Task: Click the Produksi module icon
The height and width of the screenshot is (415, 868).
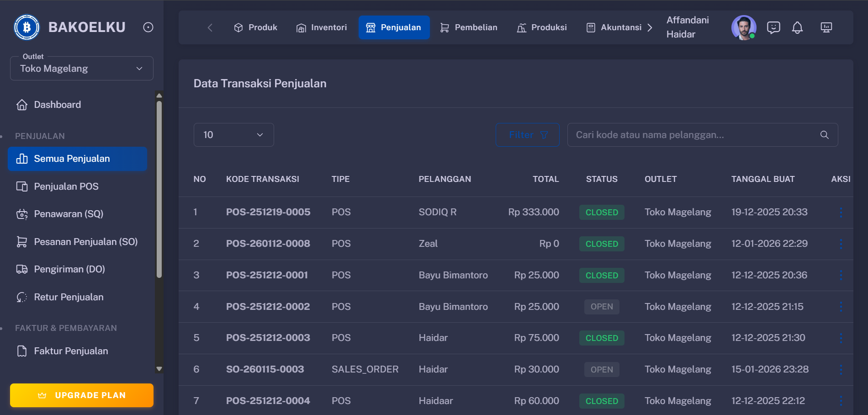Action: point(520,27)
